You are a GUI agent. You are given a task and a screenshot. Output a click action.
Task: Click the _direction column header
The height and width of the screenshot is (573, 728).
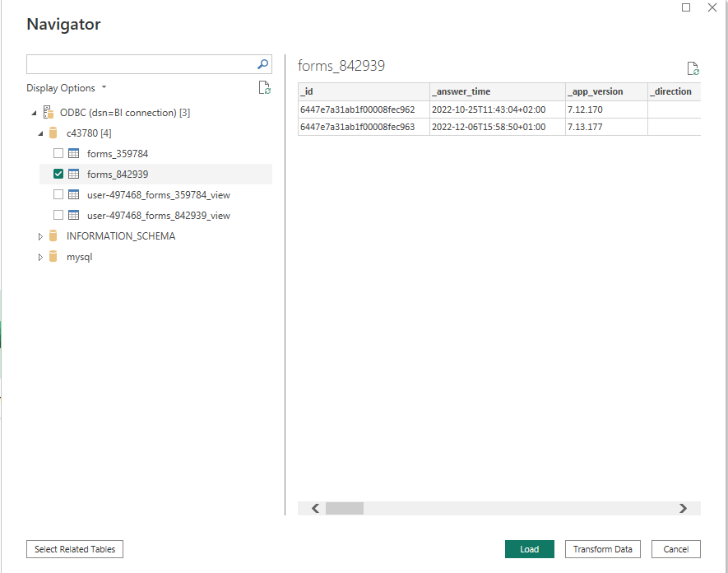[x=675, y=91]
